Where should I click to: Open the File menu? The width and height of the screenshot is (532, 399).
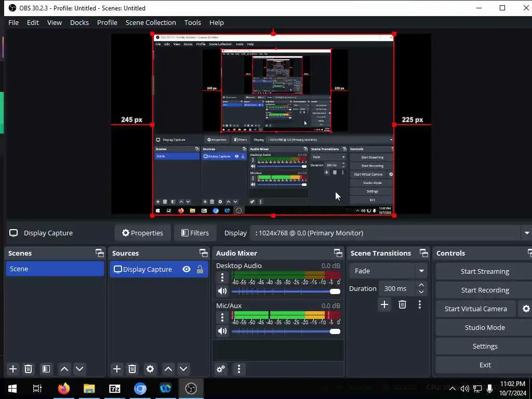(x=13, y=22)
